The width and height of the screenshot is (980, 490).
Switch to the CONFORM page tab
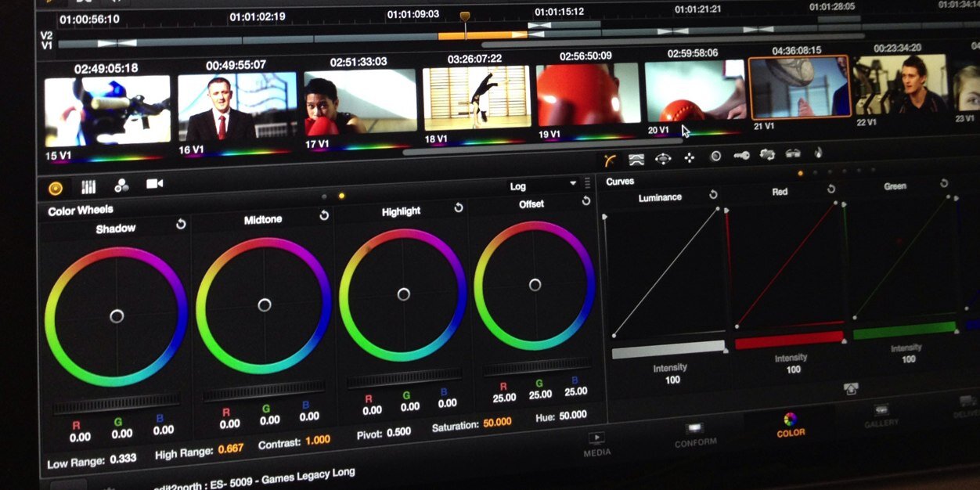(x=695, y=435)
